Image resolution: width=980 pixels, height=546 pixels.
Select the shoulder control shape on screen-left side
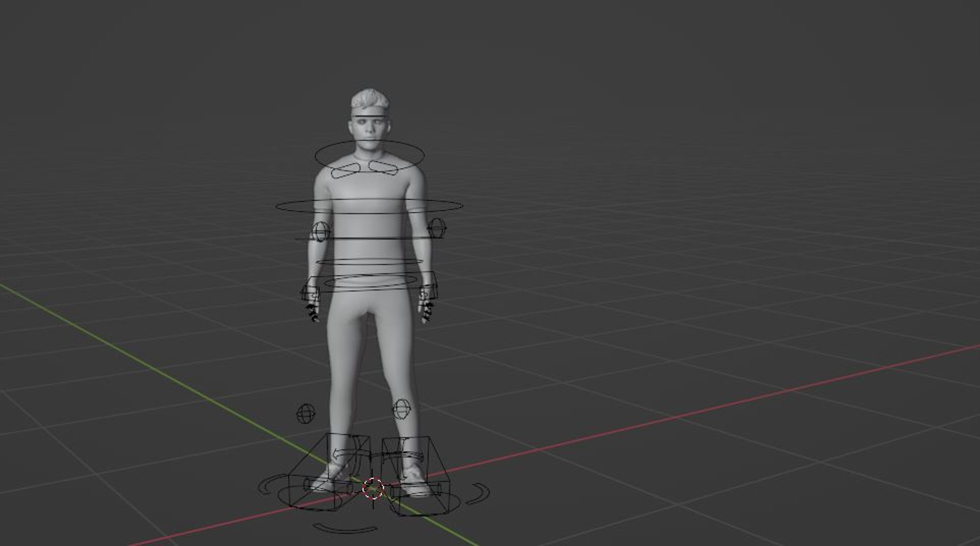[346, 170]
